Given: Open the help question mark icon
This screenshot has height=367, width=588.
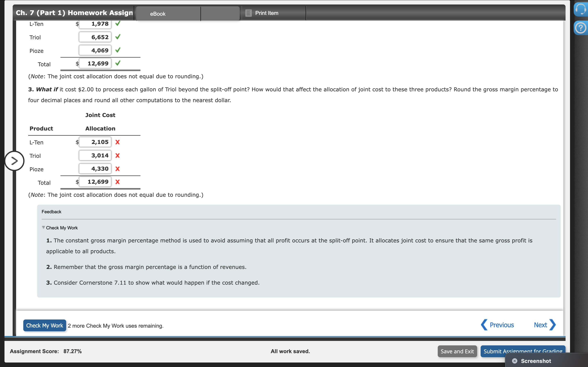Looking at the screenshot, I should point(581,28).
